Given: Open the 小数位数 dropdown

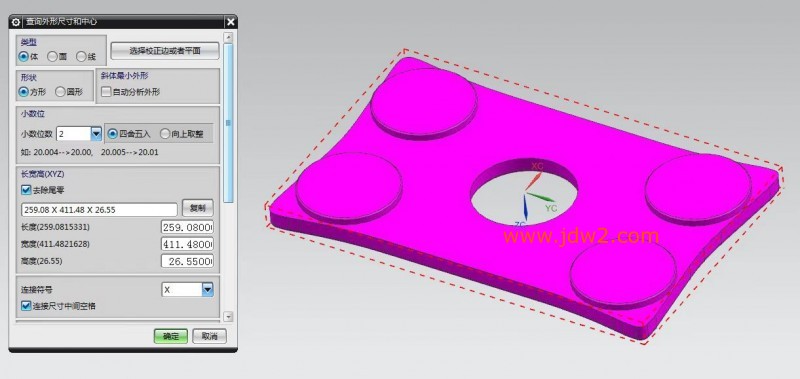Looking at the screenshot, I should click(x=96, y=134).
